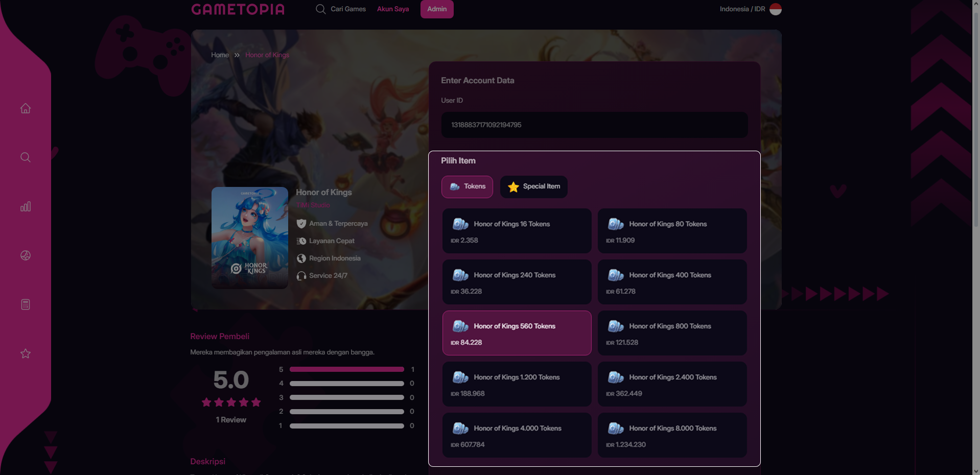This screenshot has width=980, height=475.
Task: Click the Honor of Kings game title
Action: [x=324, y=193]
